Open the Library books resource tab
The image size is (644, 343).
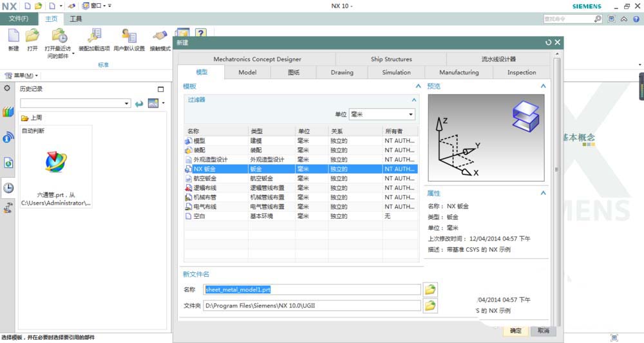tap(8, 111)
